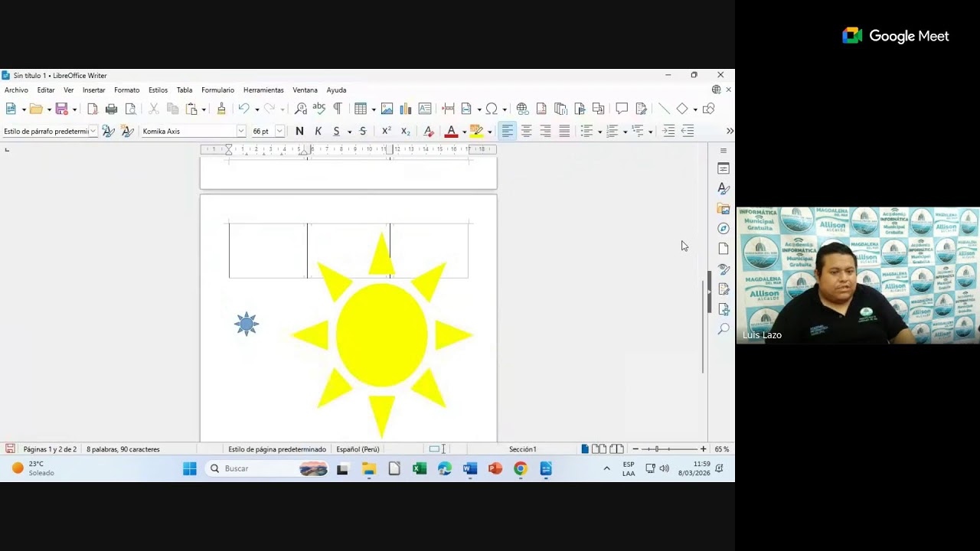Click the zoom in plus button

[x=703, y=449]
